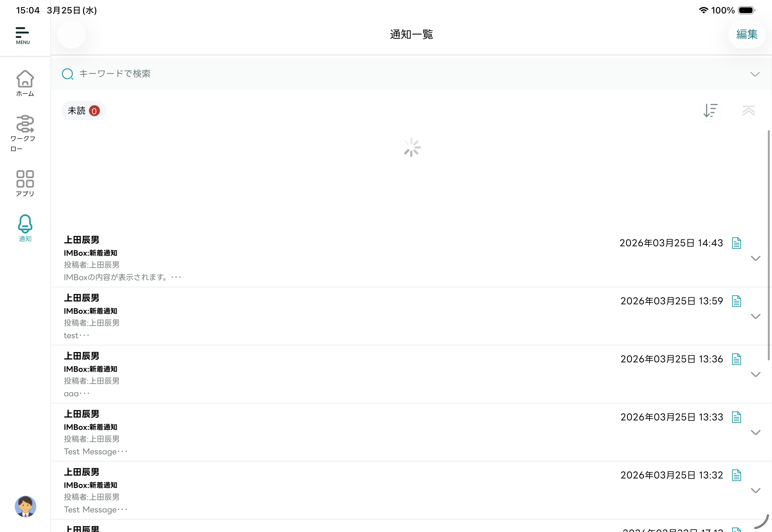Click document icon on 14:43 notification
Screen dimensions: 772x532
[x=736, y=243]
